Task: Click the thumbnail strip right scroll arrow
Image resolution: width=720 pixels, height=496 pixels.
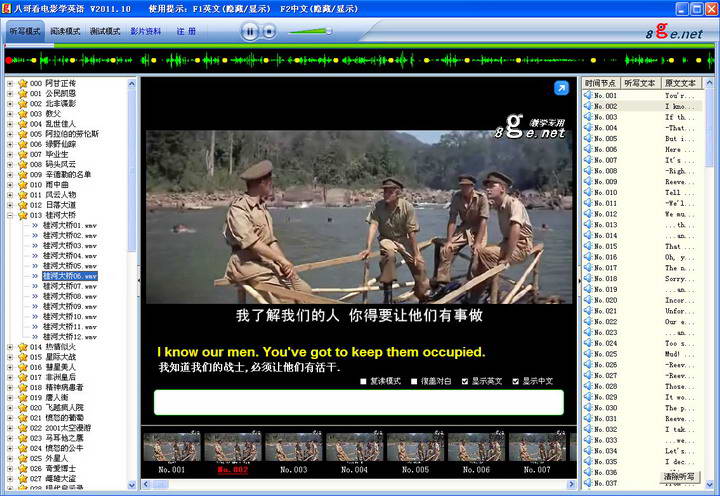Action: pos(571,484)
